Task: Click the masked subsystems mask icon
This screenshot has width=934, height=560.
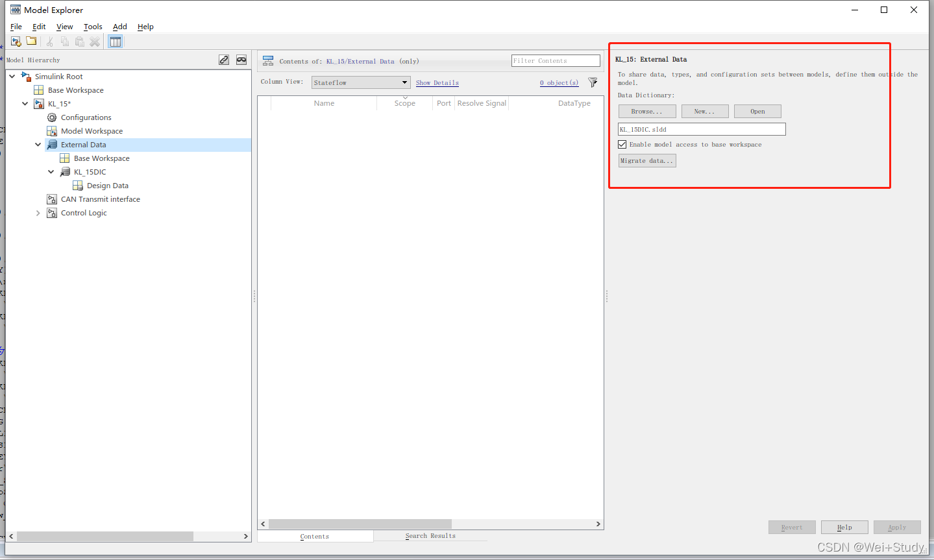Action: tap(241, 60)
